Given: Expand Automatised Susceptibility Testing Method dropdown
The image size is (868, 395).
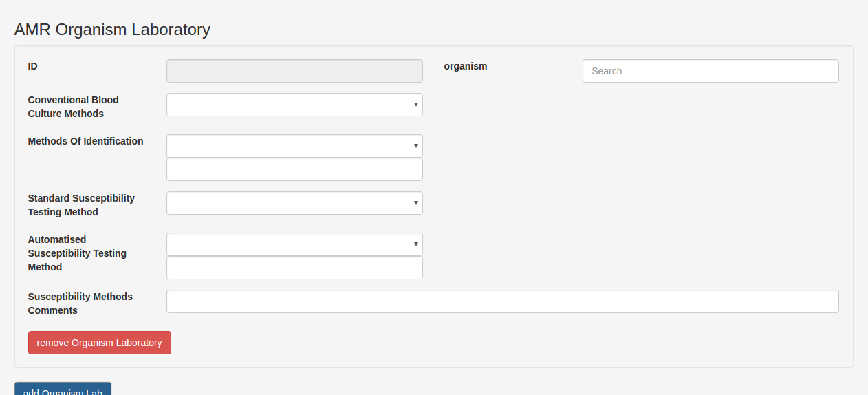Looking at the screenshot, I should tap(294, 244).
